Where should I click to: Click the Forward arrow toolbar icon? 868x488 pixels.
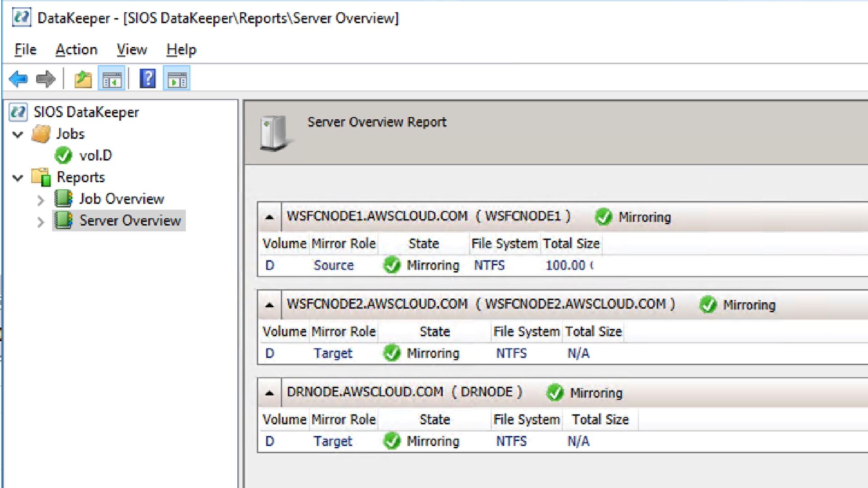pyautogui.click(x=46, y=79)
